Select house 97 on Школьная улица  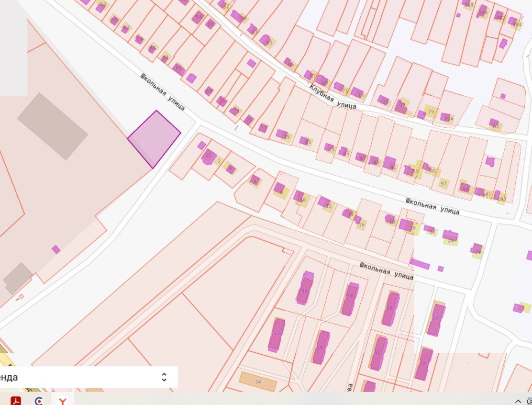(x=443, y=184)
